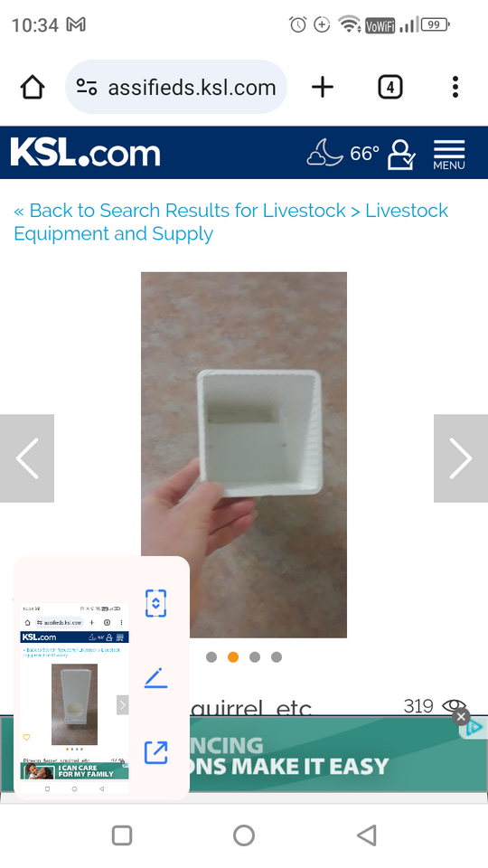Open the tab switcher showing 4 tabs
The height and width of the screenshot is (868, 488).
(x=390, y=88)
